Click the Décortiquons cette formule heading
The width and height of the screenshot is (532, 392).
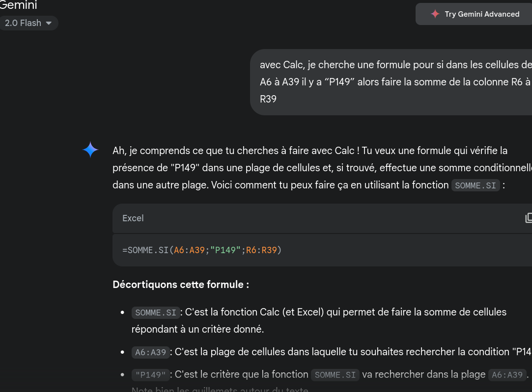point(181,285)
